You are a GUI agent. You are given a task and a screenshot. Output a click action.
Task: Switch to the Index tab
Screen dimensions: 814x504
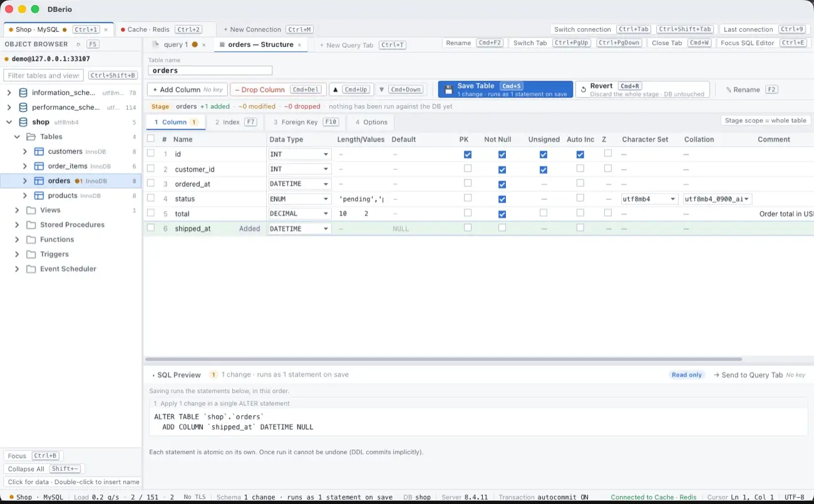pos(235,122)
